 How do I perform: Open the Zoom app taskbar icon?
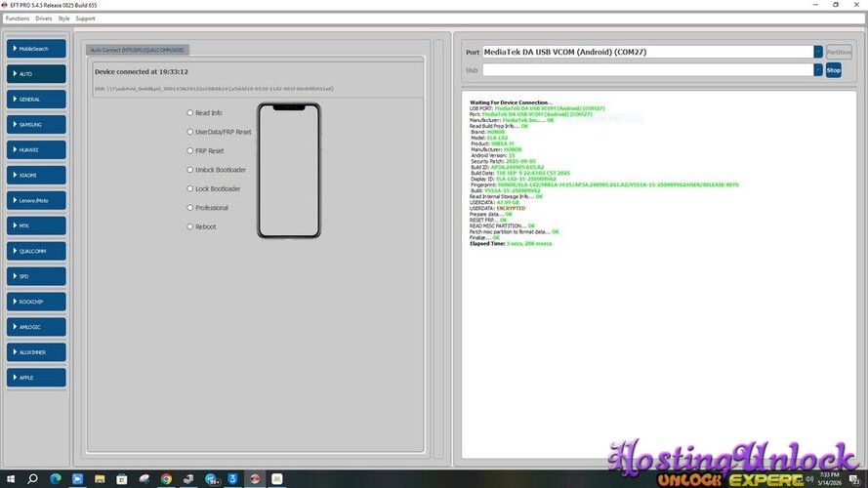click(x=77, y=478)
